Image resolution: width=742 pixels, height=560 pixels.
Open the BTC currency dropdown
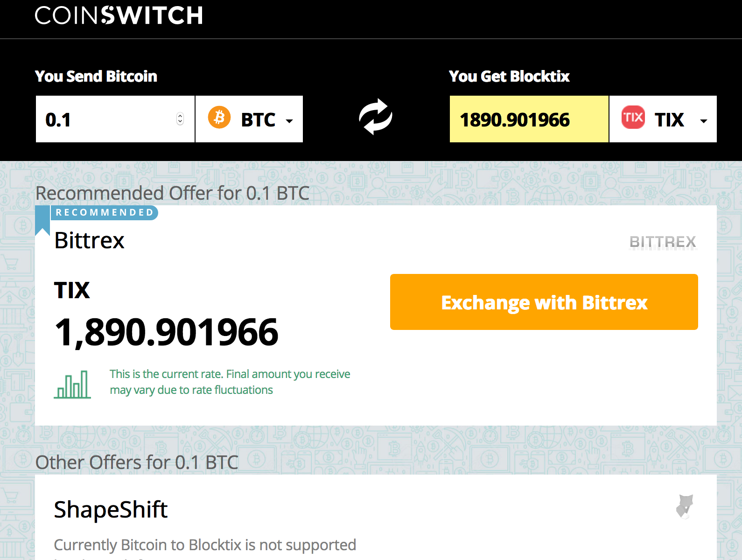249,119
